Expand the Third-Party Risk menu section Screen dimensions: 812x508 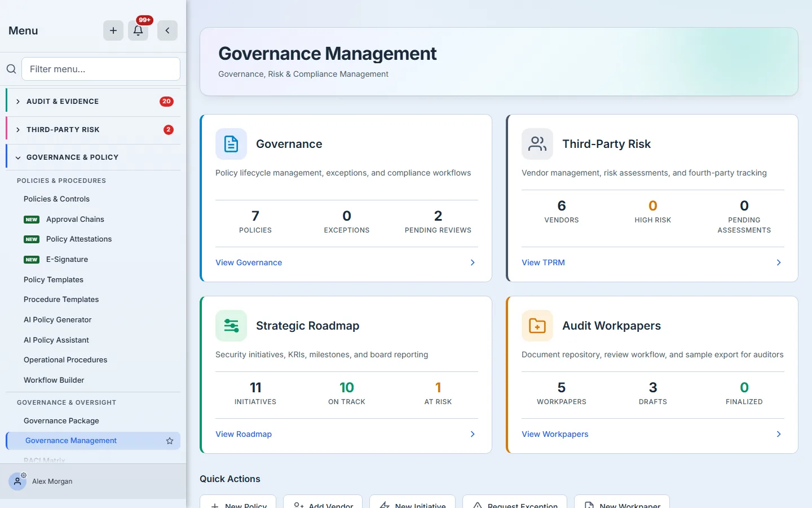93,130
